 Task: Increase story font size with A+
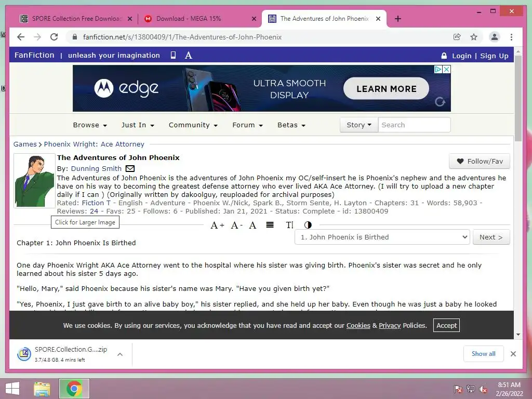(x=217, y=225)
